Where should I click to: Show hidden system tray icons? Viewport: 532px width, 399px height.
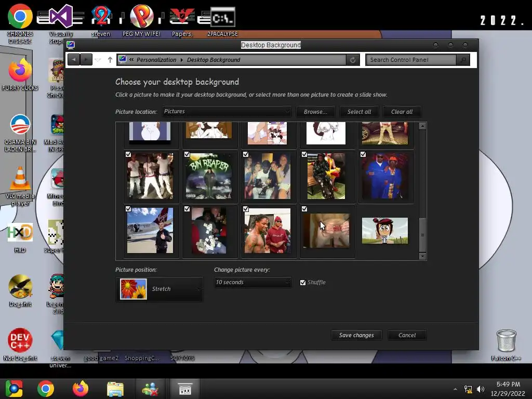pyautogui.click(x=455, y=389)
